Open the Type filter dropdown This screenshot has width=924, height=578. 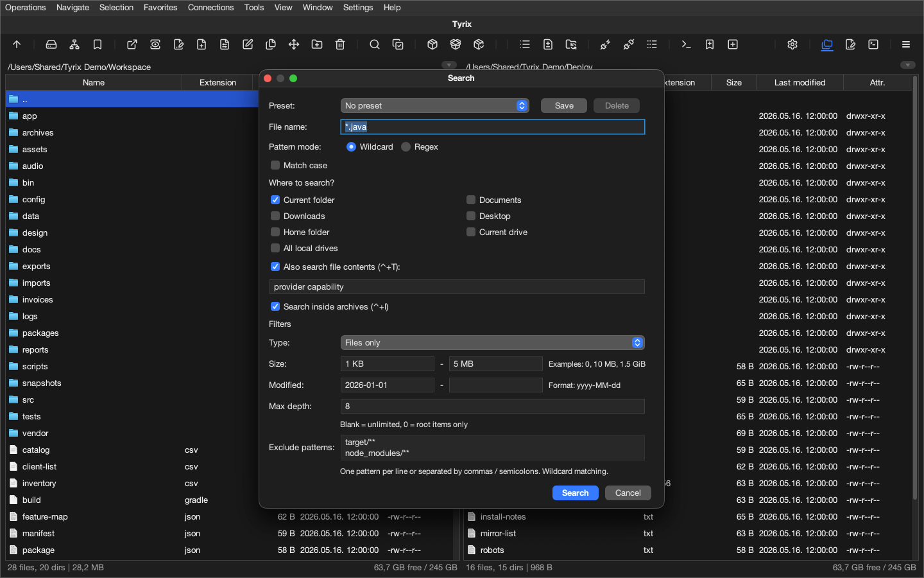tap(492, 343)
